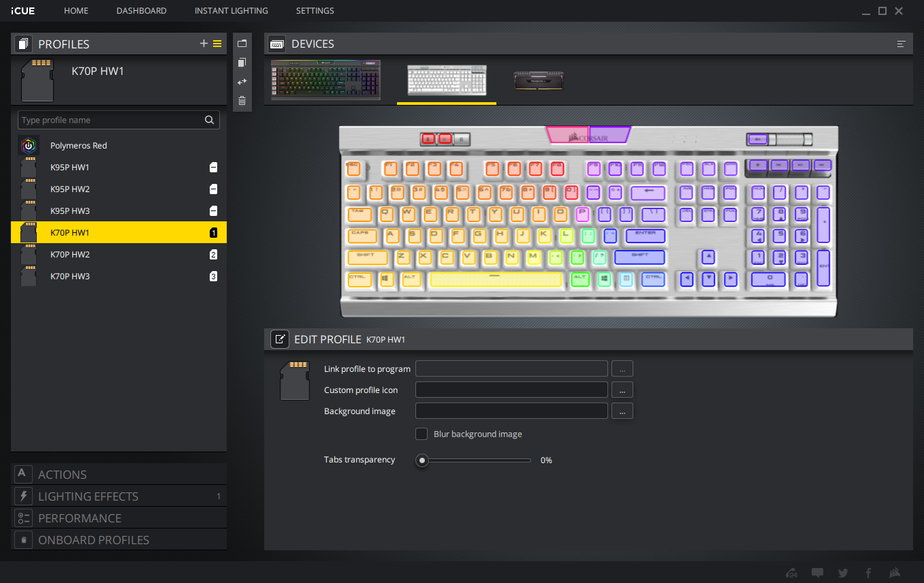Screen dimensions: 924x583
Task: Click the Backspace key on keyboard image
Action: [648, 192]
